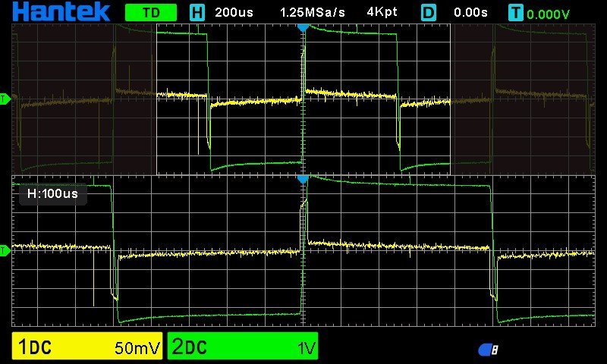The image size is (607, 364).
Task: Toggle channel 2 DC green label
Action: coord(188,347)
